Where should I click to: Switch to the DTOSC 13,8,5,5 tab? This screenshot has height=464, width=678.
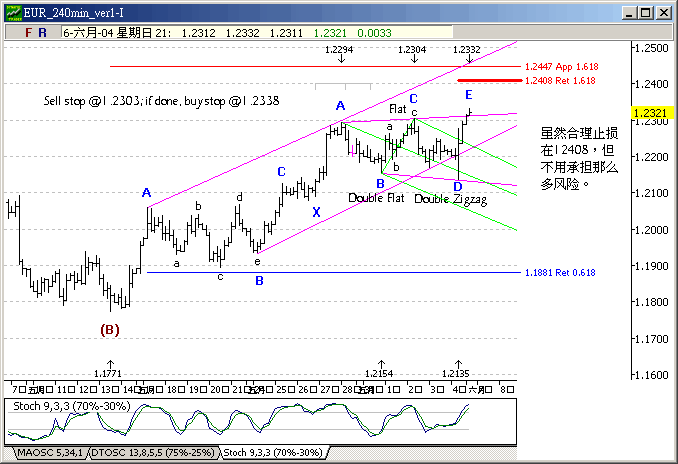tap(153, 453)
